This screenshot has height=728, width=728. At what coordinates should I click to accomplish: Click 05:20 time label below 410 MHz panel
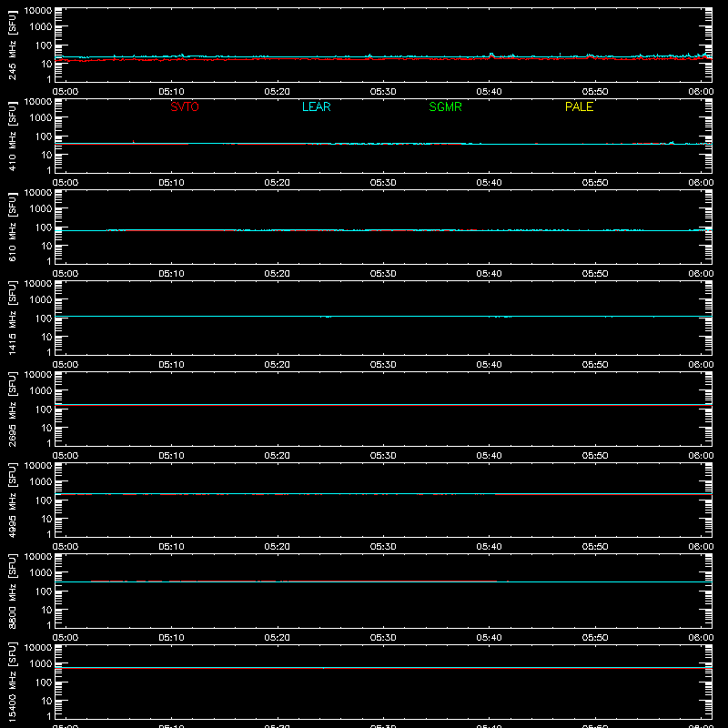coord(278,183)
